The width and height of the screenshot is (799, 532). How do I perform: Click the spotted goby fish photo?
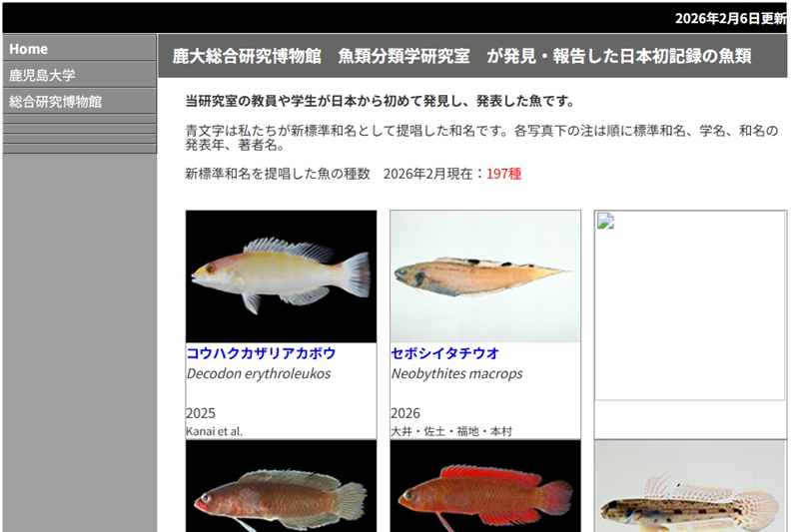(x=690, y=486)
